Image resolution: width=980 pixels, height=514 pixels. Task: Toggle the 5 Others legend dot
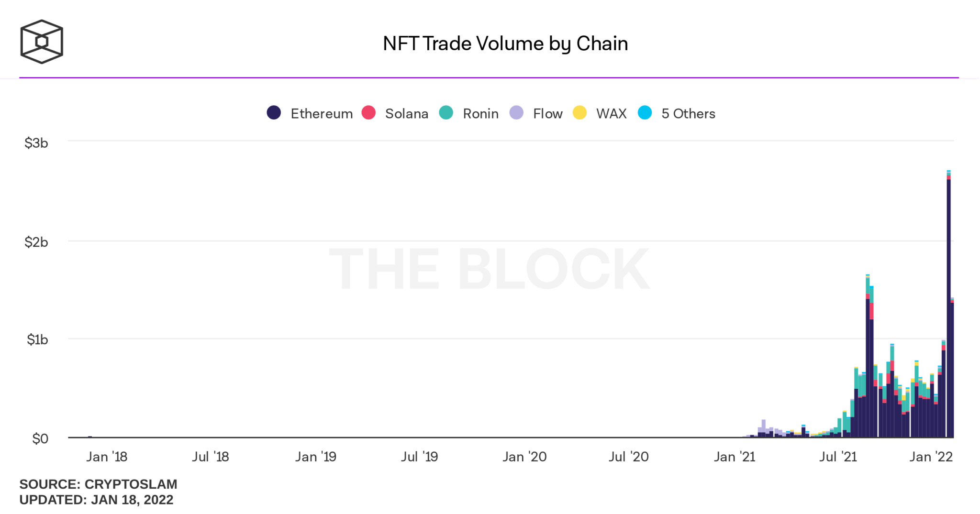(x=645, y=113)
